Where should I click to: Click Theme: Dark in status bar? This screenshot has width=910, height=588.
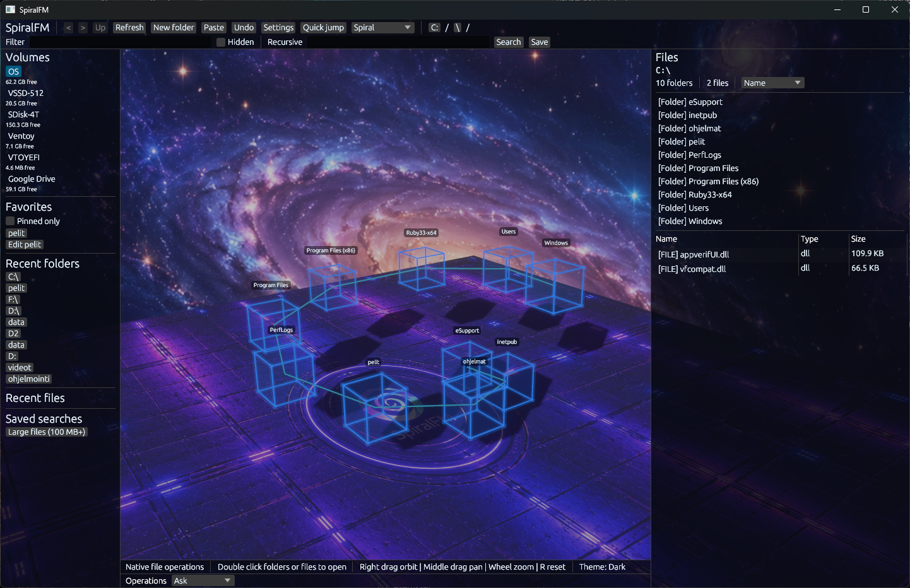tap(602, 567)
